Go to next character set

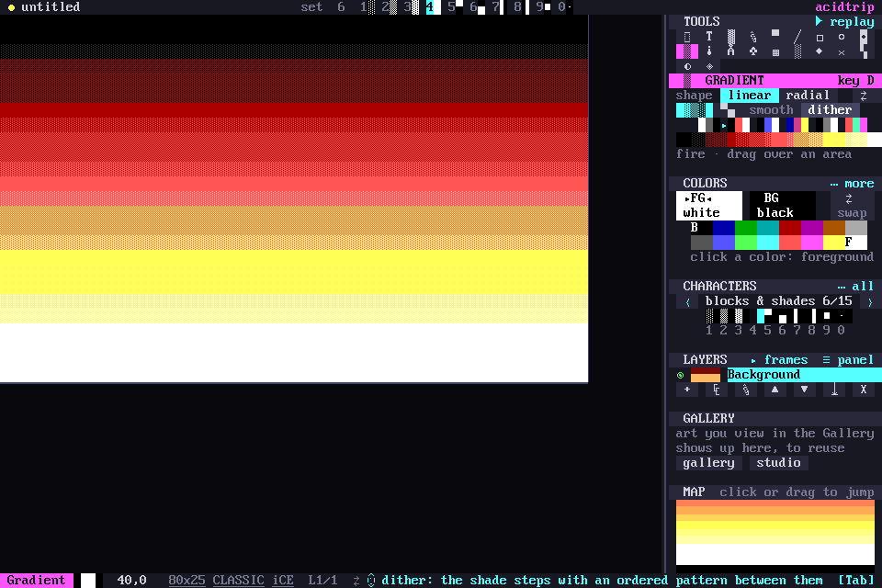coord(870,301)
